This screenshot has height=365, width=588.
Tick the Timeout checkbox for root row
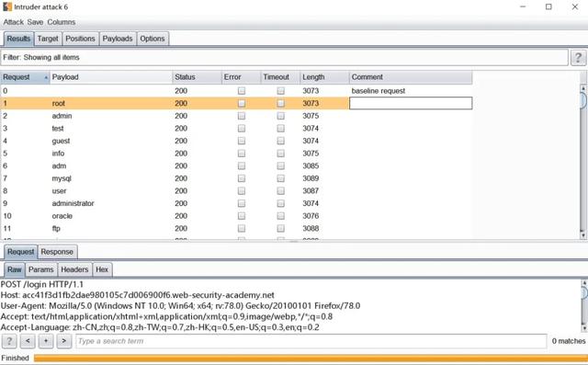[280, 103]
